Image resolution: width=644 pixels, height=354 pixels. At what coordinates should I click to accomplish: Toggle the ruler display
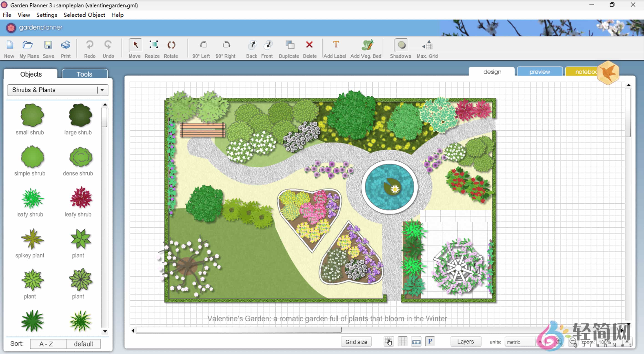pyautogui.click(x=416, y=341)
